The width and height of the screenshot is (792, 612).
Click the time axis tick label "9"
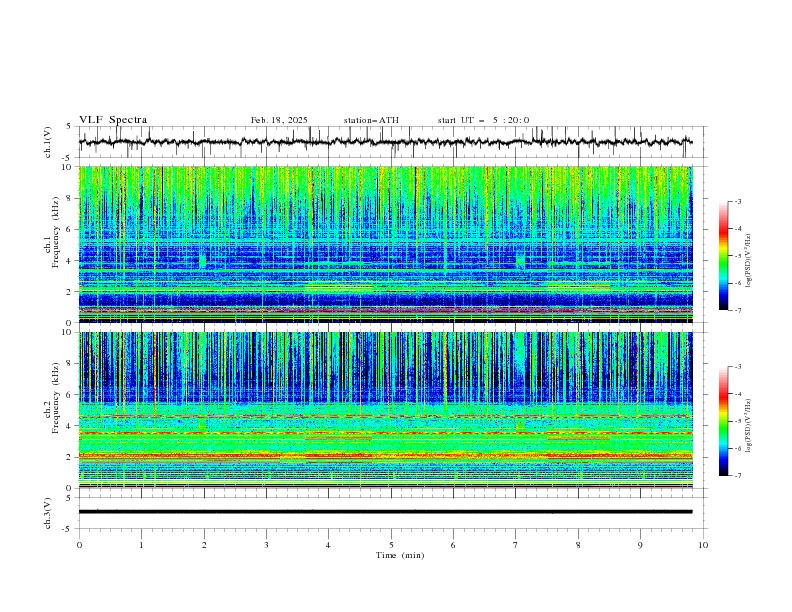640,545
